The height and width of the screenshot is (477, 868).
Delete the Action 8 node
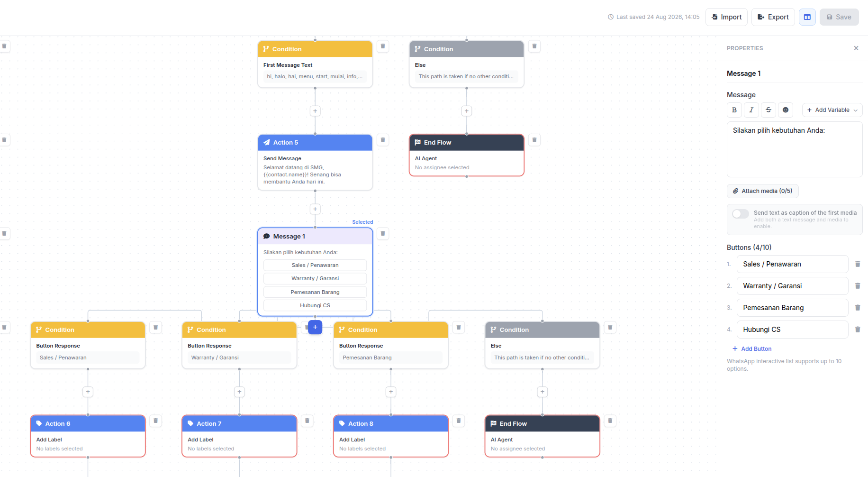(x=459, y=421)
